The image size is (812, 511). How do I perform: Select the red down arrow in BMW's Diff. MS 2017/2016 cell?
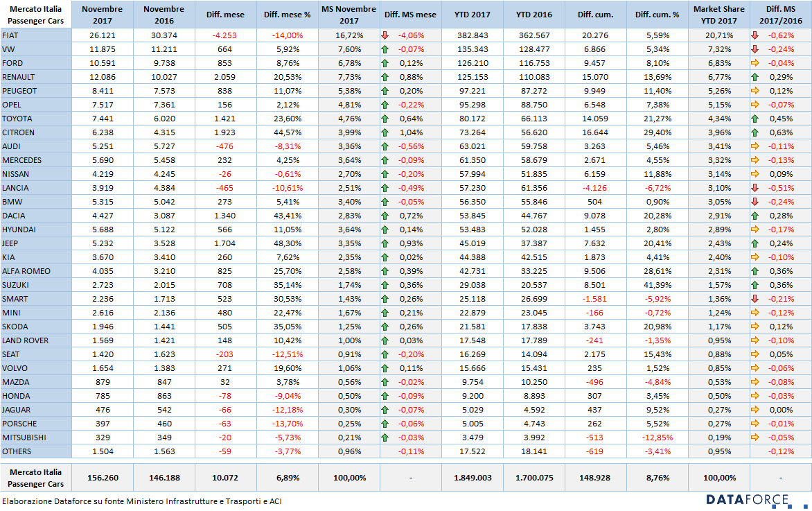(755, 202)
